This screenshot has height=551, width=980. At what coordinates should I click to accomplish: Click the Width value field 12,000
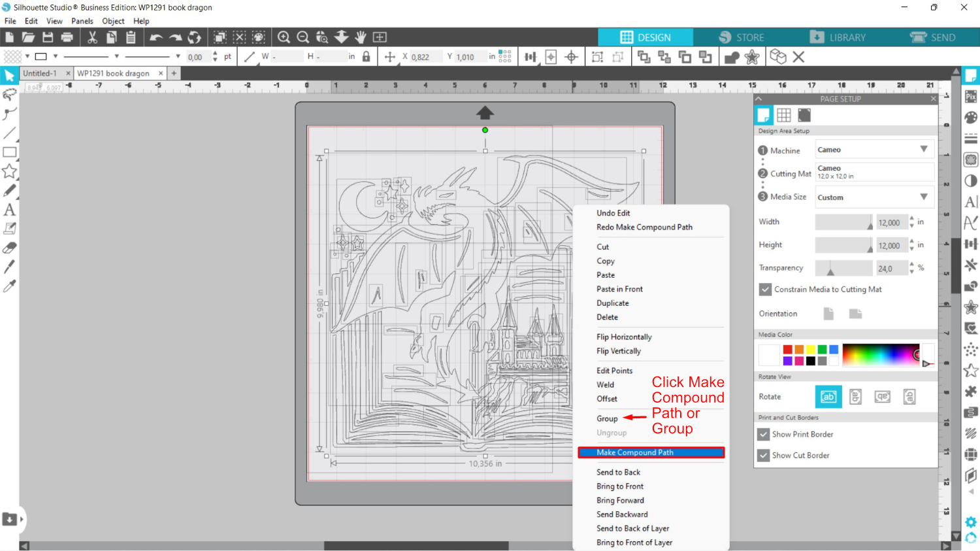coord(891,222)
